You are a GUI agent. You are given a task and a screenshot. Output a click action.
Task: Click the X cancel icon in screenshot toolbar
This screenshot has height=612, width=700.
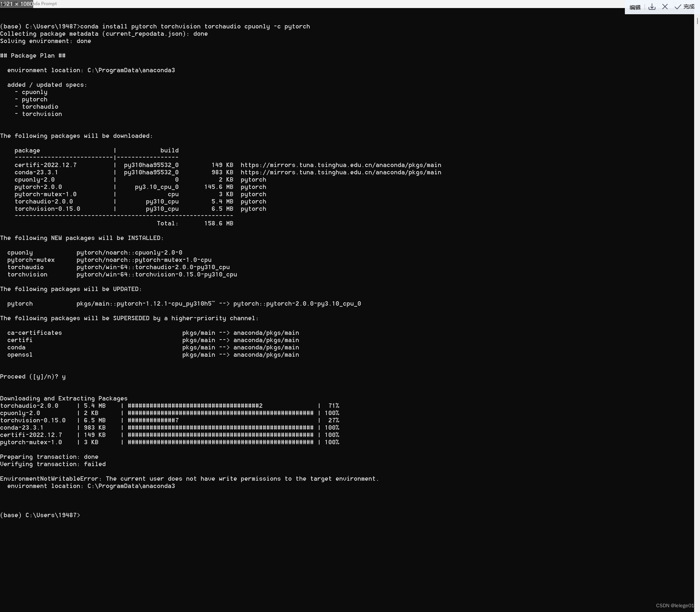pyautogui.click(x=665, y=7)
